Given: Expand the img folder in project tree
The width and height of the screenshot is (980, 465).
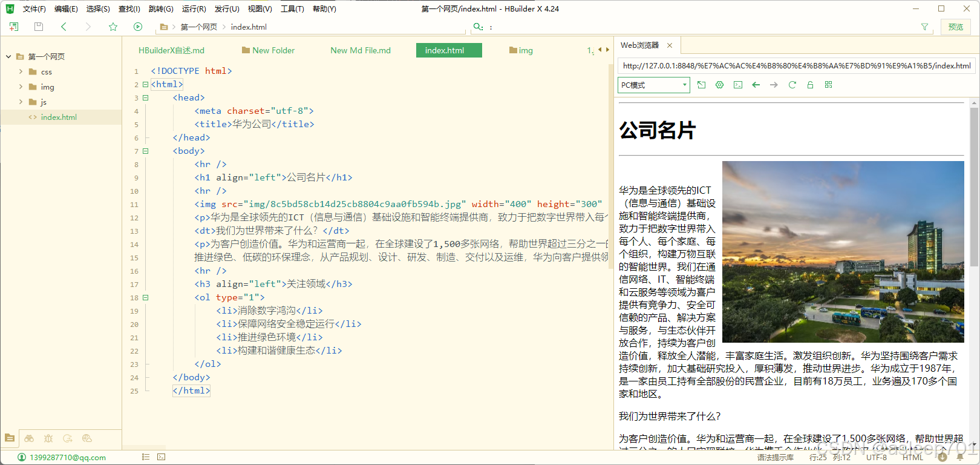Looking at the screenshot, I should (21, 87).
